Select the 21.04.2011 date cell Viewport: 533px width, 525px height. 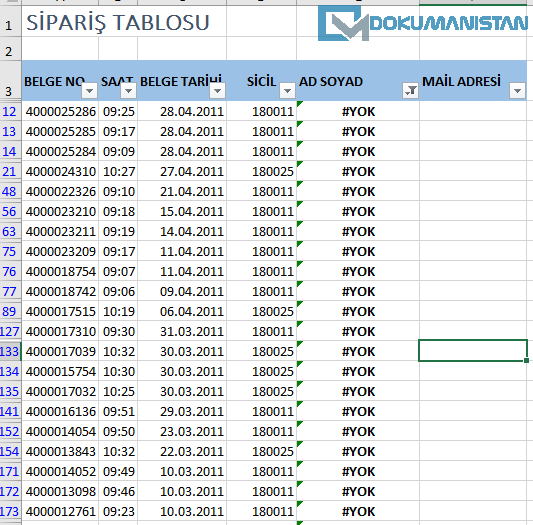(182, 191)
